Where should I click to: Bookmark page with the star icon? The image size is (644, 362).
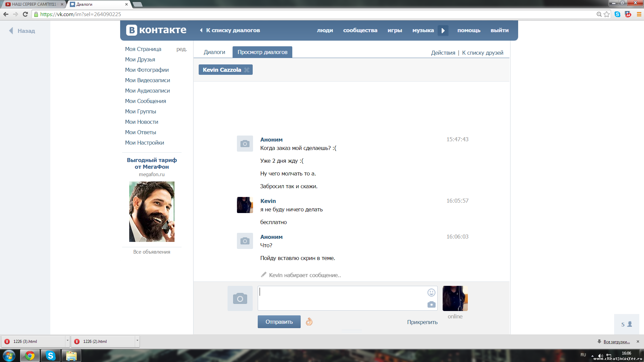tap(607, 14)
